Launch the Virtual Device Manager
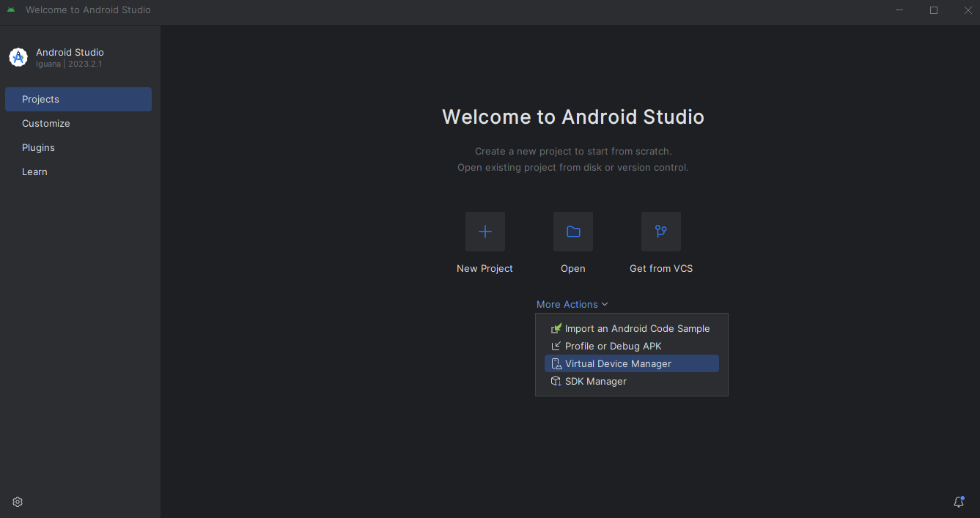The height and width of the screenshot is (518, 980). tap(618, 363)
